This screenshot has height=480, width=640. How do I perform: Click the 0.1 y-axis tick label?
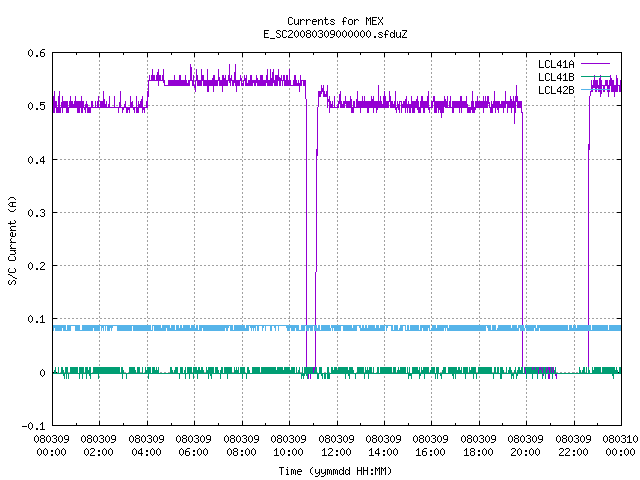[x=37, y=319]
